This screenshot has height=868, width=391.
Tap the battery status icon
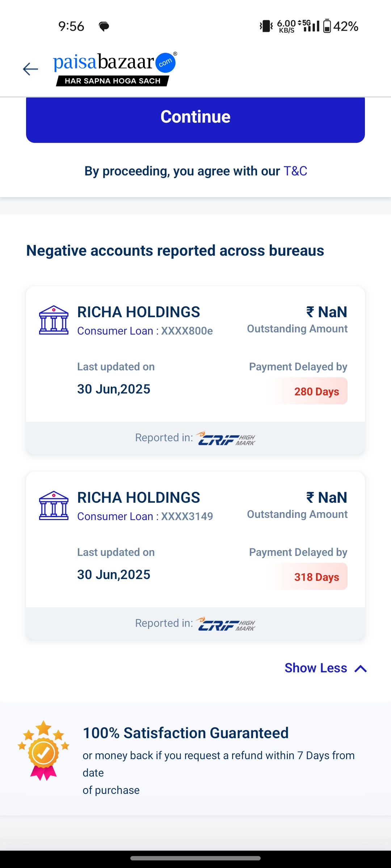click(x=327, y=26)
